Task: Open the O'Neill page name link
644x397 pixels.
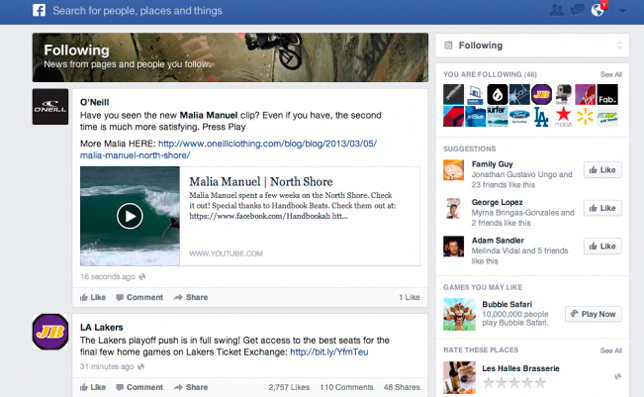Action: click(94, 102)
